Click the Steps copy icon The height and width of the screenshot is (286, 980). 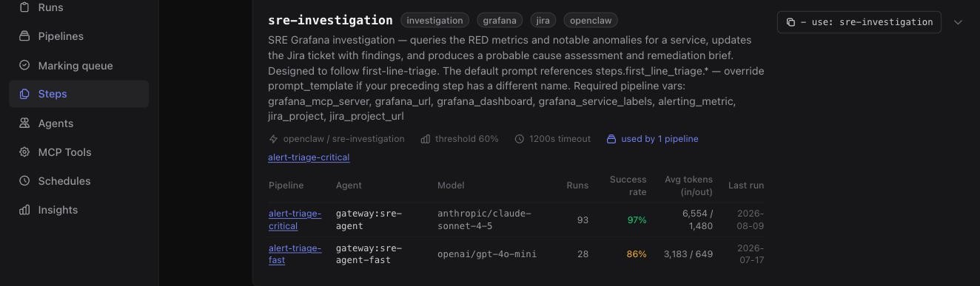(x=24, y=94)
